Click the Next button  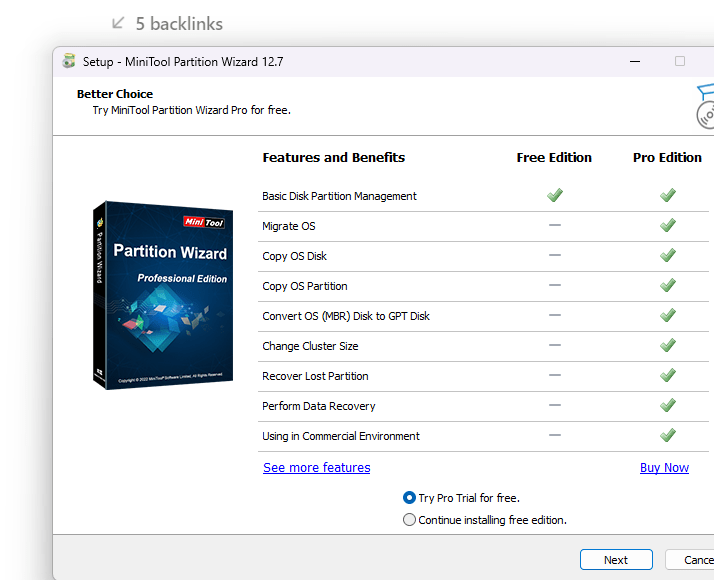pos(616,560)
